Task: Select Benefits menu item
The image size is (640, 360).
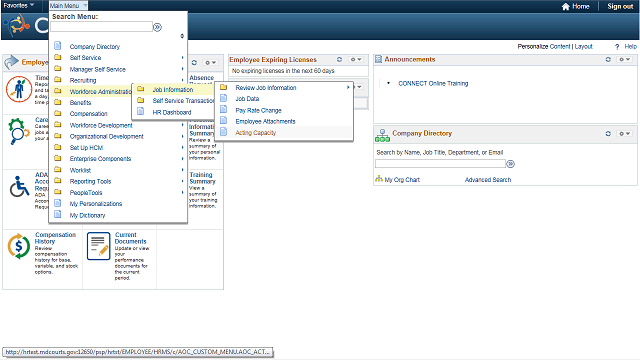Action: click(x=80, y=102)
